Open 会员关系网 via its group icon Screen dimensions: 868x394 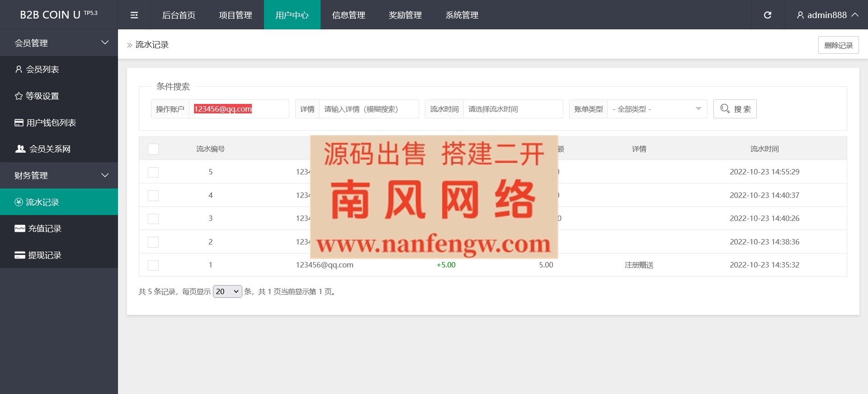coord(20,149)
